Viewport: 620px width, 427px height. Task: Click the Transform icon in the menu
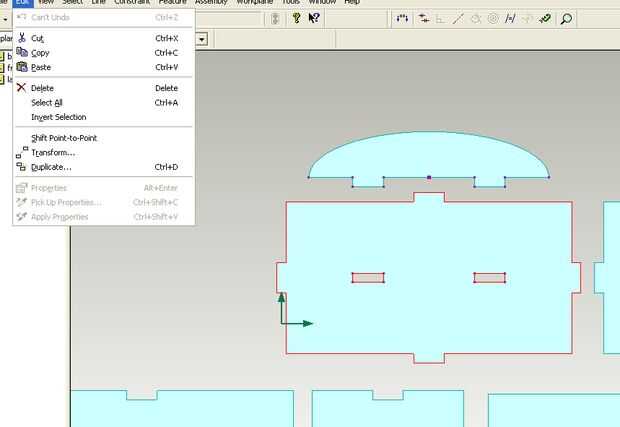pyautogui.click(x=22, y=152)
